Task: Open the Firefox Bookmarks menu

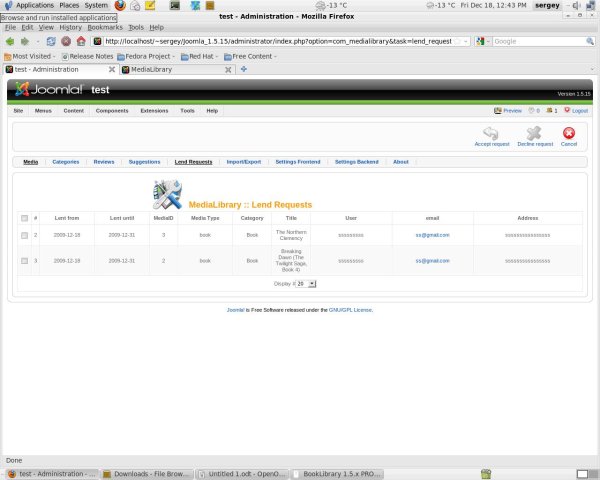Action: tap(105, 28)
